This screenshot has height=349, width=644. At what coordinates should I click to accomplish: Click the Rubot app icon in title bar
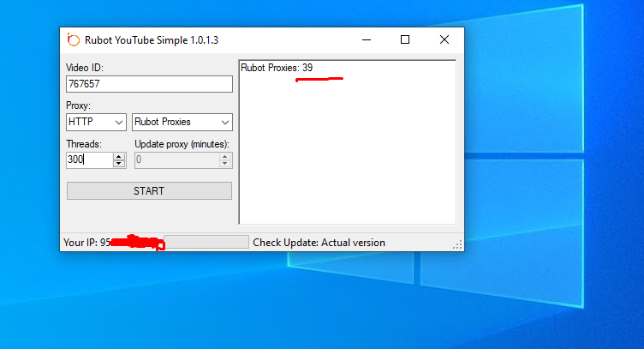pos(73,39)
